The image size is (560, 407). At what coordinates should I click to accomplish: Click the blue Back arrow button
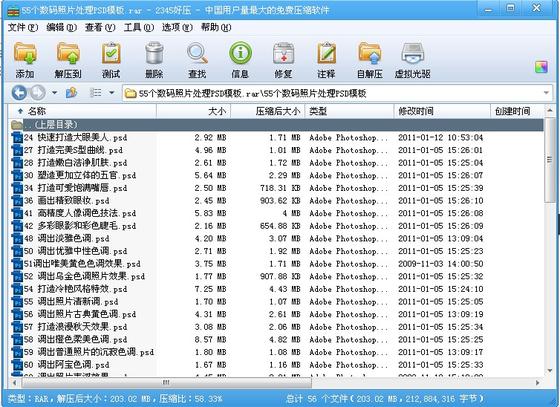[x=19, y=93]
